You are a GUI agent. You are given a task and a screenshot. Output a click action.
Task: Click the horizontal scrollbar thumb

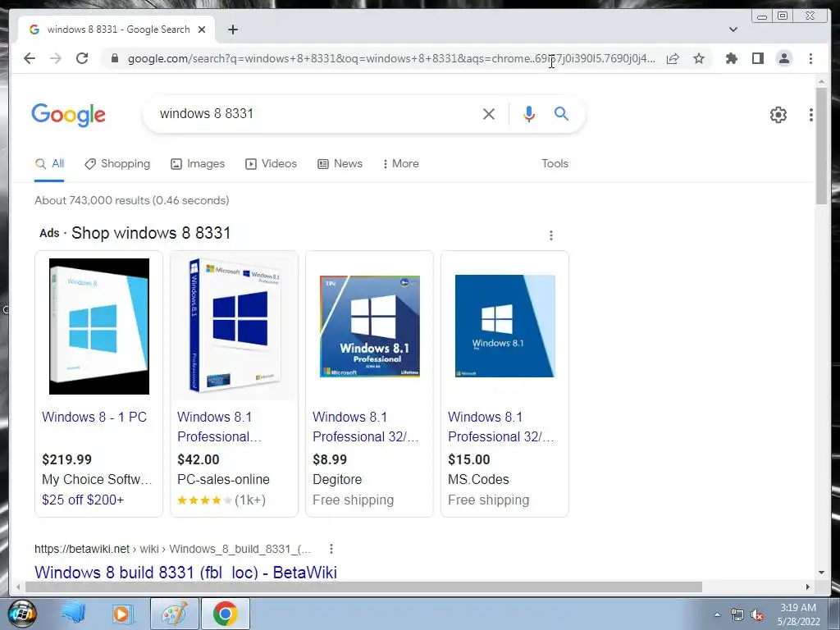tap(363, 587)
